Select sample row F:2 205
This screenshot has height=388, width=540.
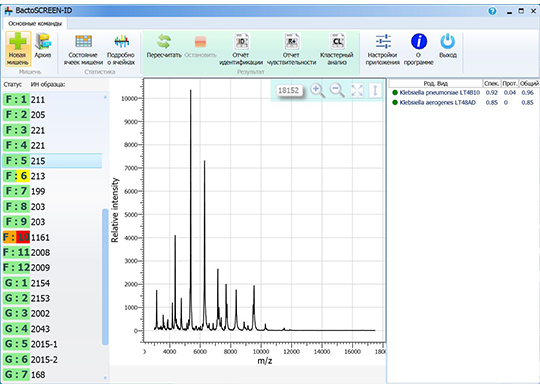pyautogui.click(x=52, y=115)
